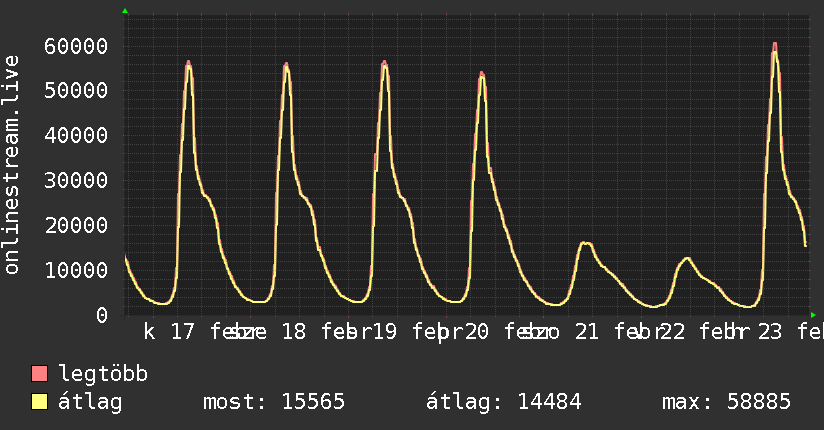Click the green arrow atop the y-axis
Viewport: 824px width, 430px height.
point(125,11)
